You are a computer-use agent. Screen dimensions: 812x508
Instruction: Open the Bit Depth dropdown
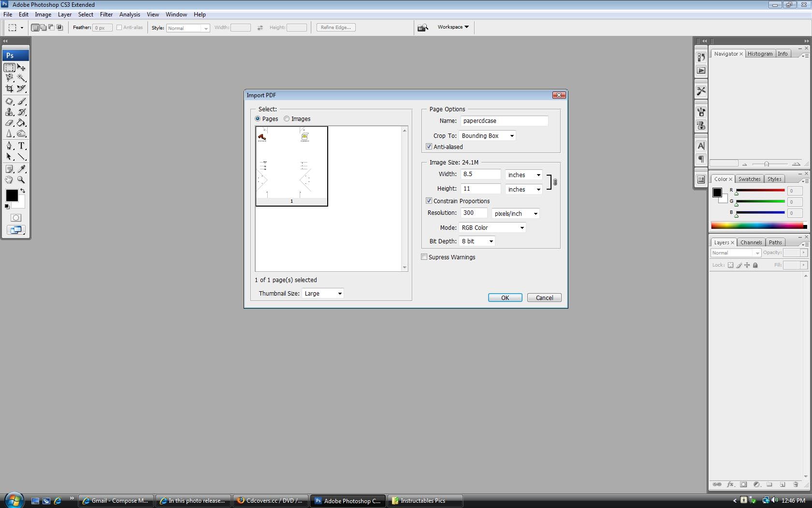[477, 241]
